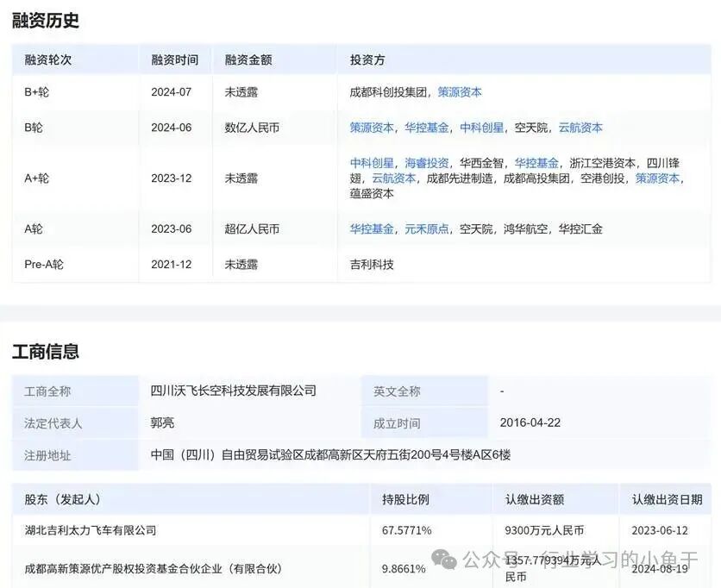This screenshot has width=721, height=588.
Task: Select the 超亿人民币 amount cell
Action: point(252,228)
